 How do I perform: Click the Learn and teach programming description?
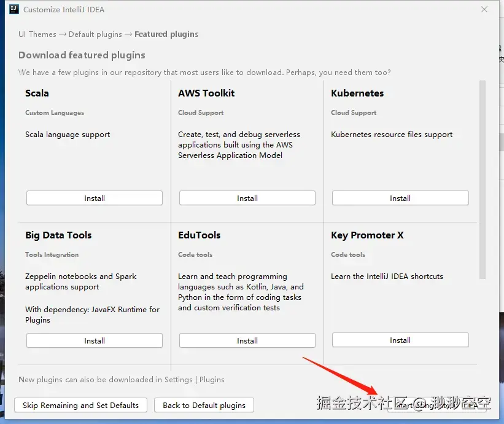pyautogui.click(x=241, y=292)
